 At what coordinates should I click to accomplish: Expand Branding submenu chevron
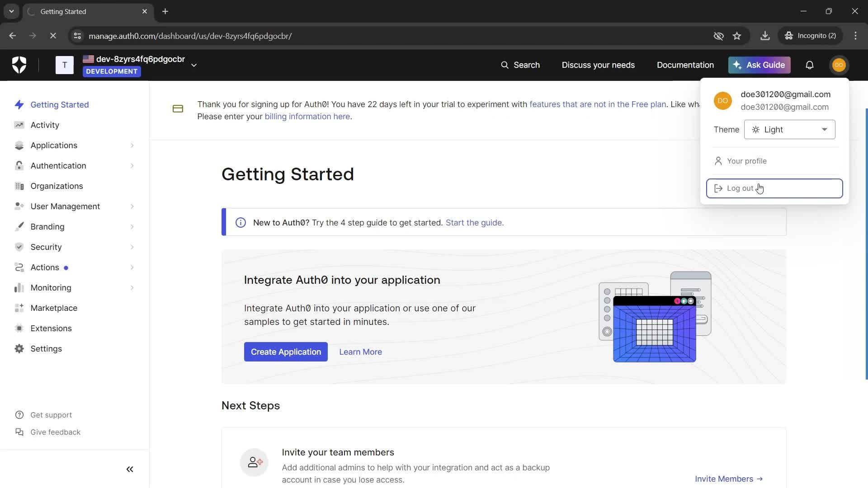pos(132,227)
